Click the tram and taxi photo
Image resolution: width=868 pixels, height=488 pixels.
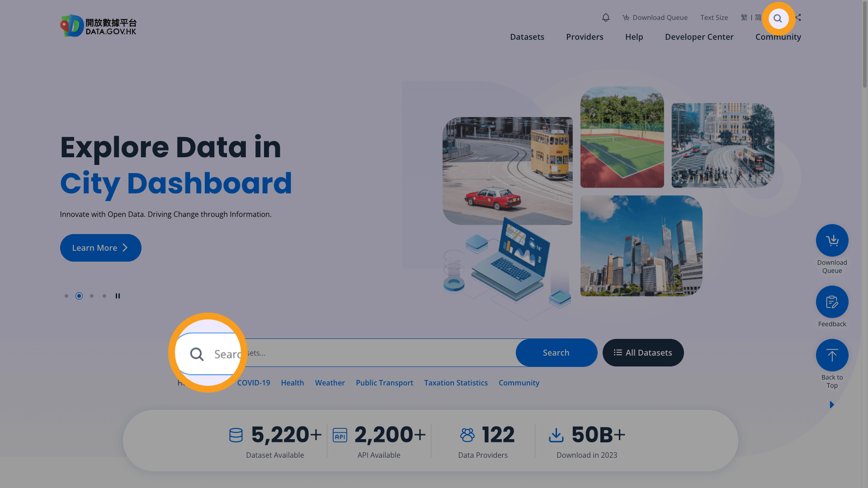[x=507, y=171]
